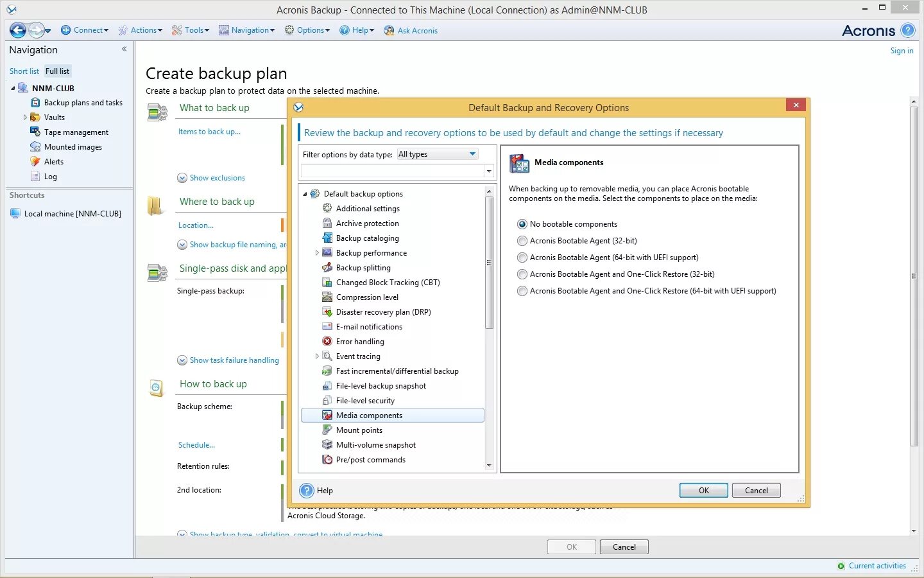
Task: Switch to the Full list tab
Action: click(x=57, y=71)
